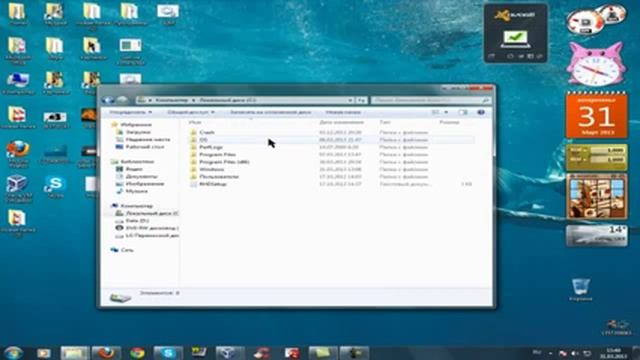Viewport: 640px width, 360px height.
Task: Open the "Документы" library
Action: [x=141, y=176]
